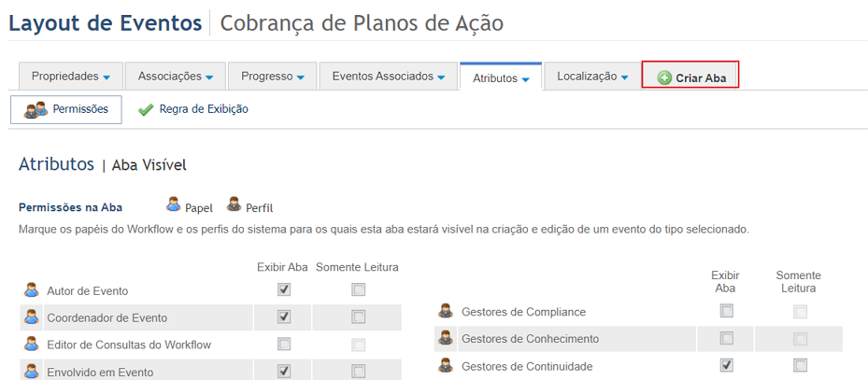Image resolution: width=868 pixels, height=380 pixels.
Task: Open the Propriedades tab dropdown arrow
Action: click(x=107, y=77)
